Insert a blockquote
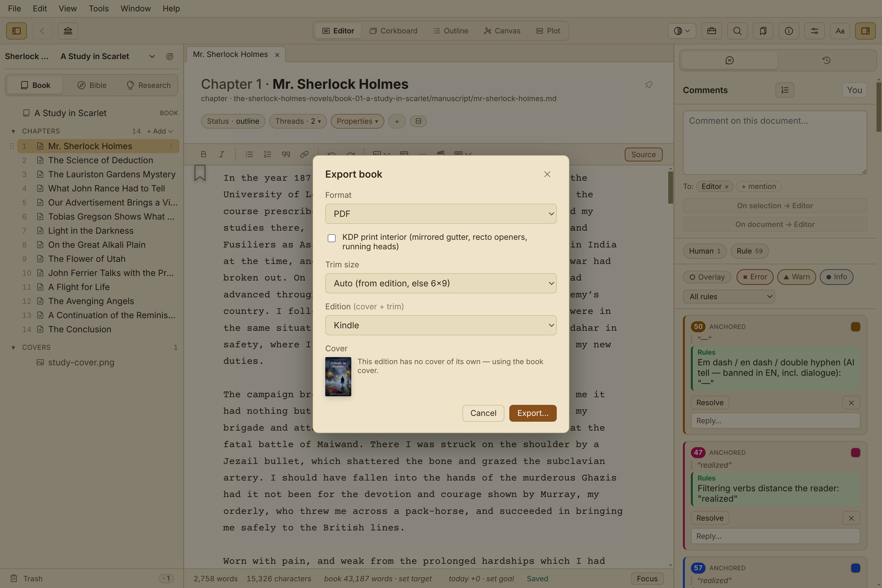The image size is (882, 588). 286,154
